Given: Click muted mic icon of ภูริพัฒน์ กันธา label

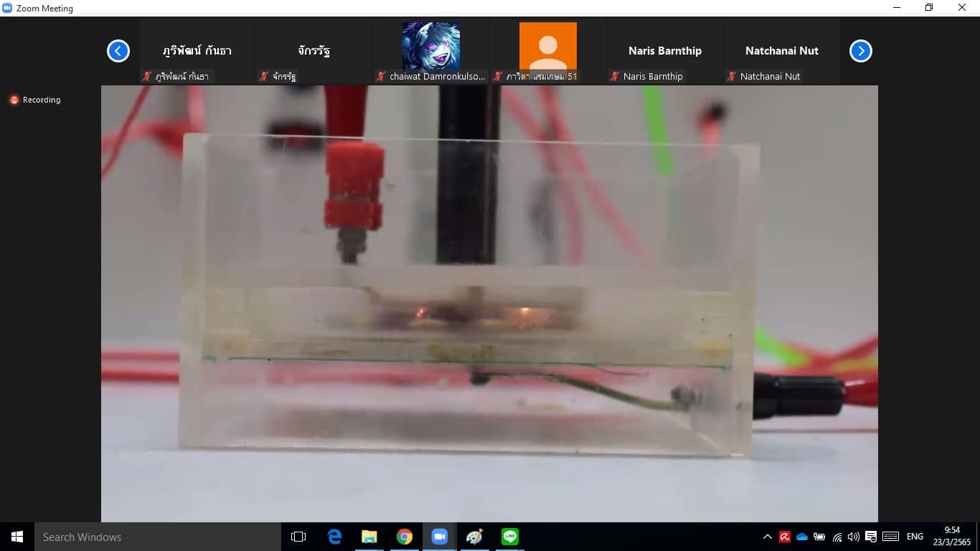Looking at the screenshot, I should pyautogui.click(x=147, y=76).
